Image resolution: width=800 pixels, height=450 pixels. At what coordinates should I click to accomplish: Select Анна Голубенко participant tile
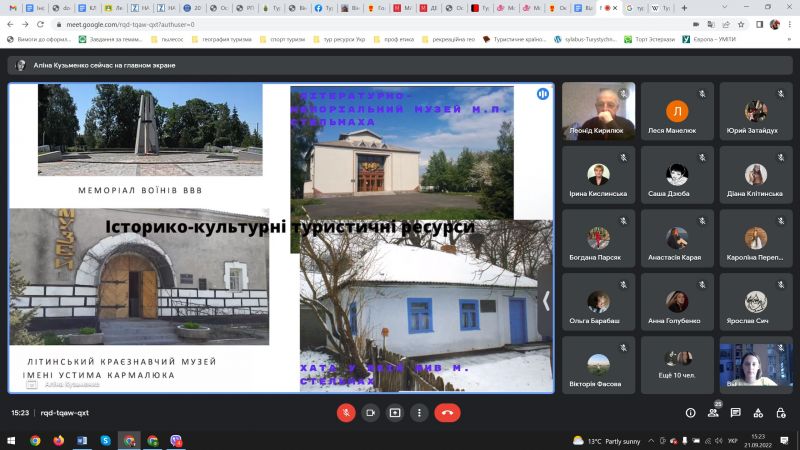pos(677,302)
